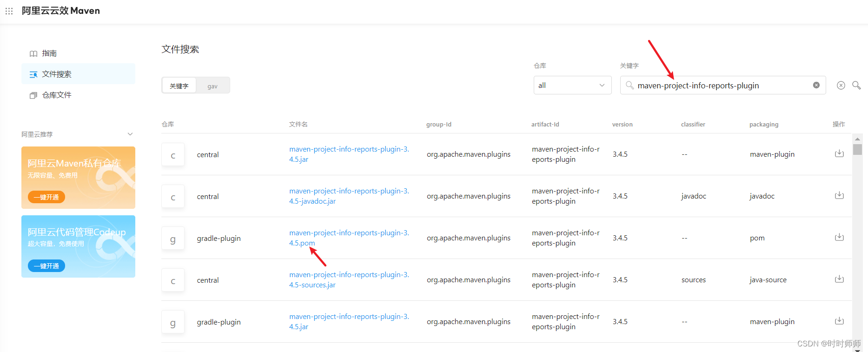Download the pom row file
This screenshot has width=868, height=352.
[x=839, y=237]
